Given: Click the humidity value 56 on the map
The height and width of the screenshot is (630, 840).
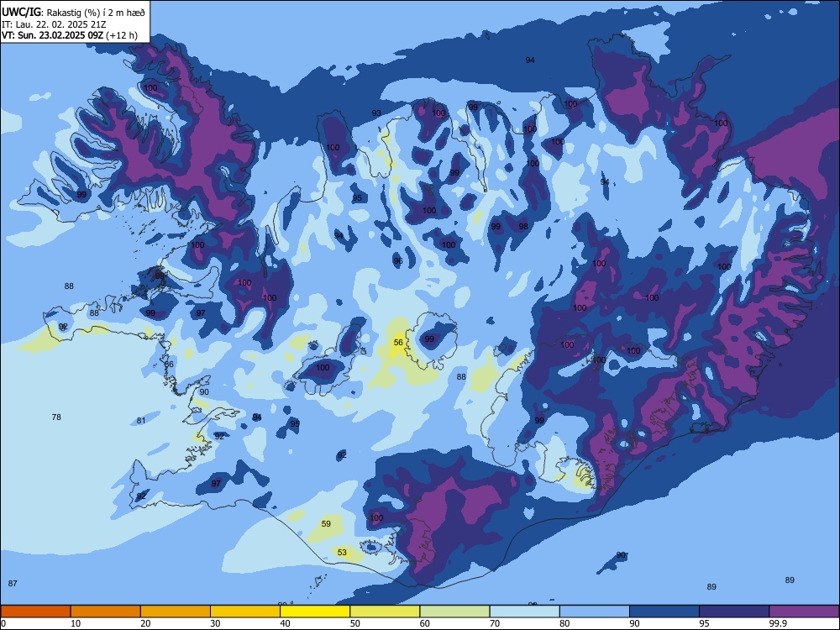Looking at the screenshot, I should point(398,343).
